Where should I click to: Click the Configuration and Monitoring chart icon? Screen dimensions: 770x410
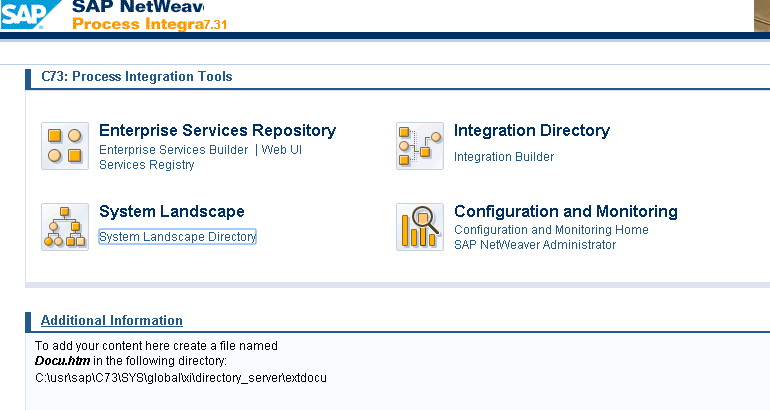[x=420, y=227]
